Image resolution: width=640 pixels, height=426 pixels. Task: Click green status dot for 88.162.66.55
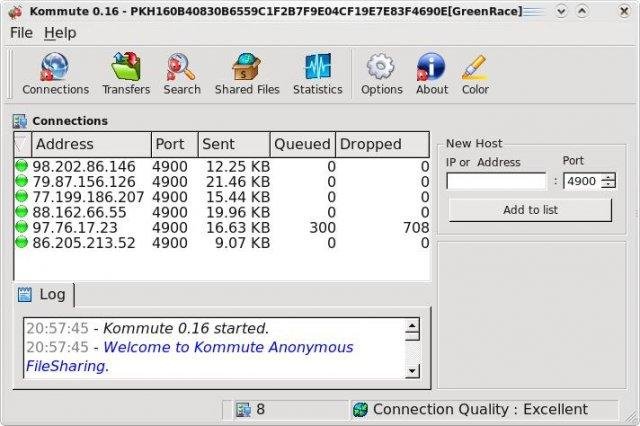click(21, 211)
